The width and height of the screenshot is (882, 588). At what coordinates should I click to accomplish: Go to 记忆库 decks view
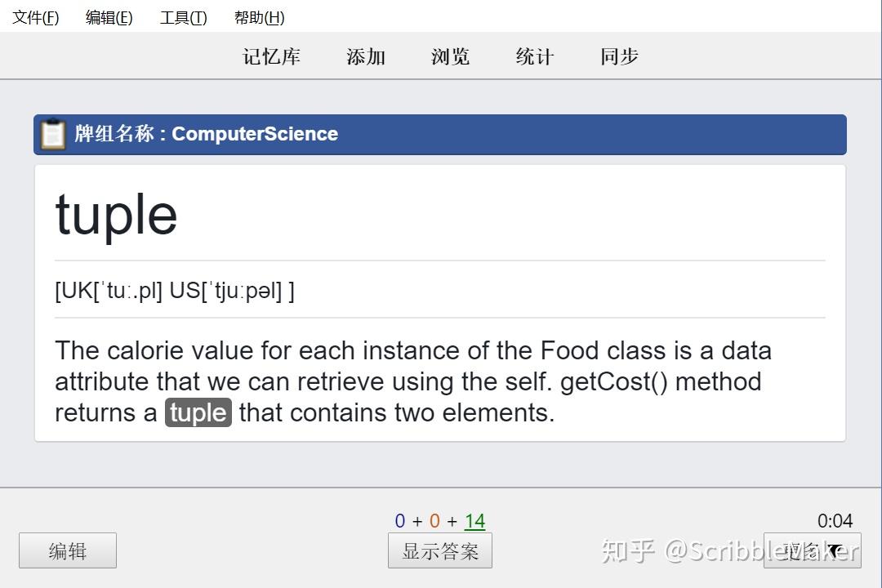[272, 56]
